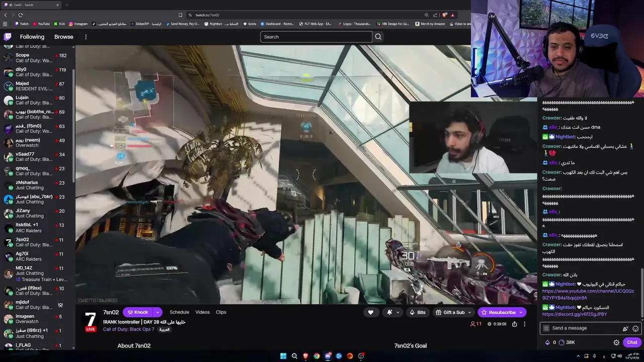Click the Windows Start button
This screenshot has height=362, width=644.
pos(283,356)
